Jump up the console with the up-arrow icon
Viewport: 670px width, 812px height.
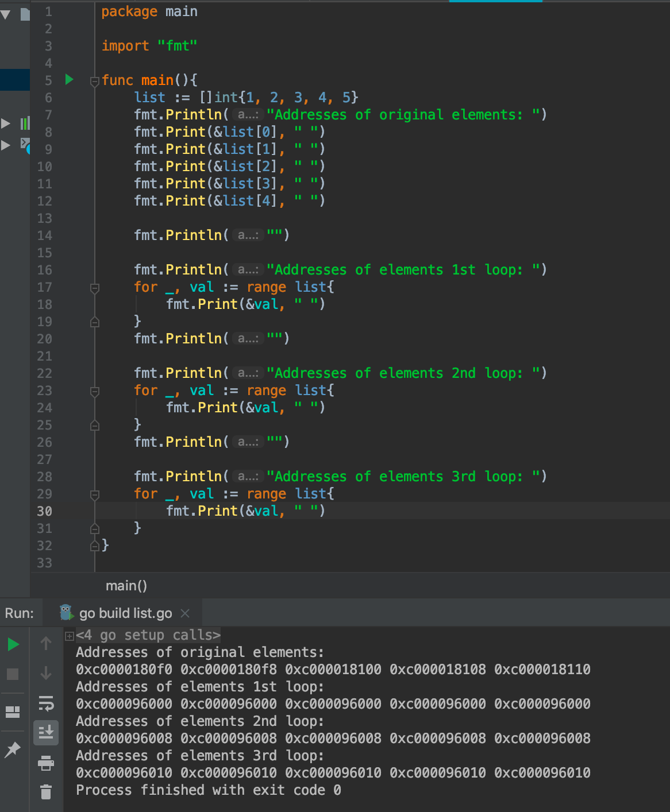tap(46, 644)
